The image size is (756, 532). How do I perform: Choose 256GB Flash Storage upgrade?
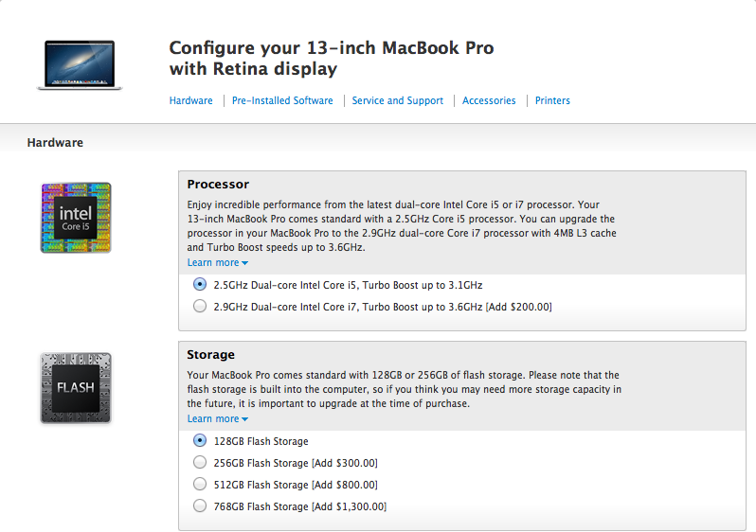200,462
